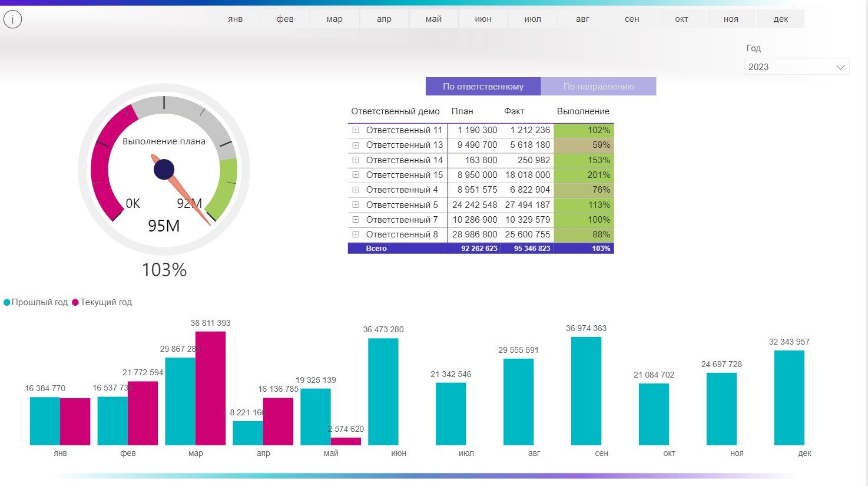Click the Текущий год legend marker
The image size is (868, 486).
tap(75, 302)
